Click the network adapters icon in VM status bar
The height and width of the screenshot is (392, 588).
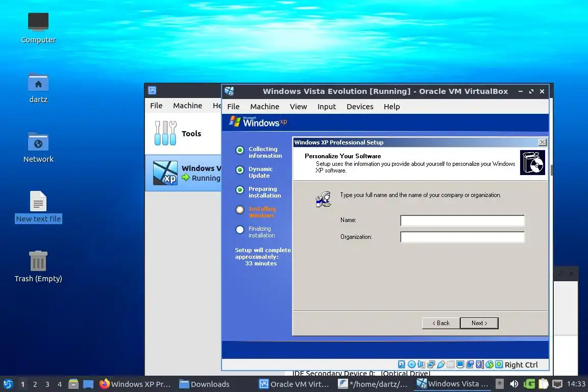[x=431, y=364]
